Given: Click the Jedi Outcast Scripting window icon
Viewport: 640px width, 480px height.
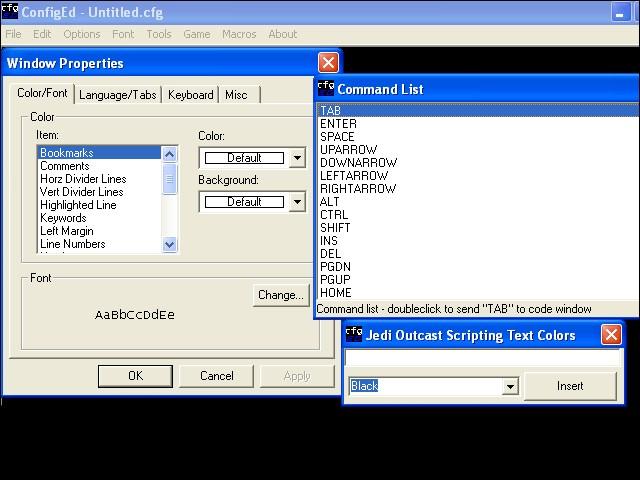Looking at the screenshot, I should pos(354,334).
